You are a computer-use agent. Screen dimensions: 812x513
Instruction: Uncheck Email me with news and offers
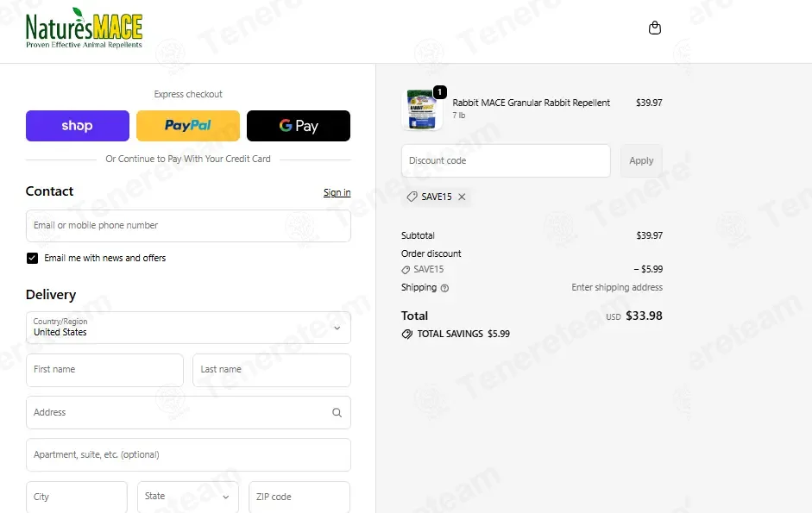(32, 258)
